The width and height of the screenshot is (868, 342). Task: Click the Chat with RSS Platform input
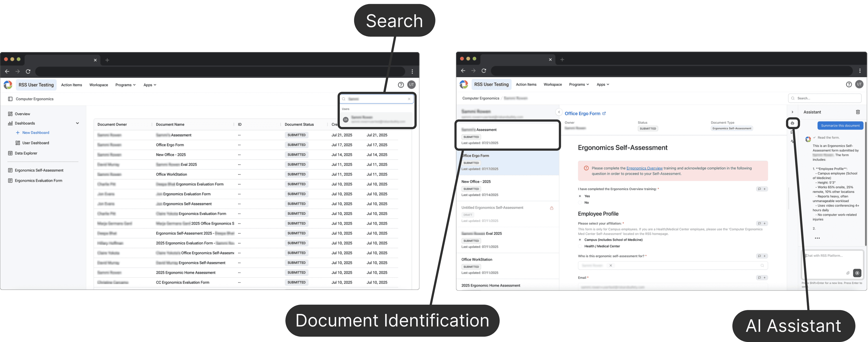pos(832,265)
